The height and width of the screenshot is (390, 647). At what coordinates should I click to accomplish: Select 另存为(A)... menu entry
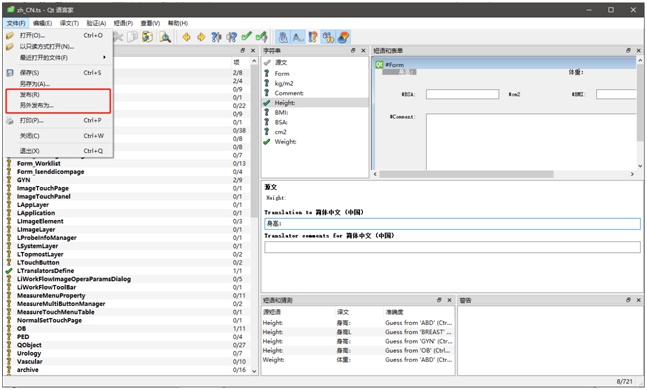[58, 84]
